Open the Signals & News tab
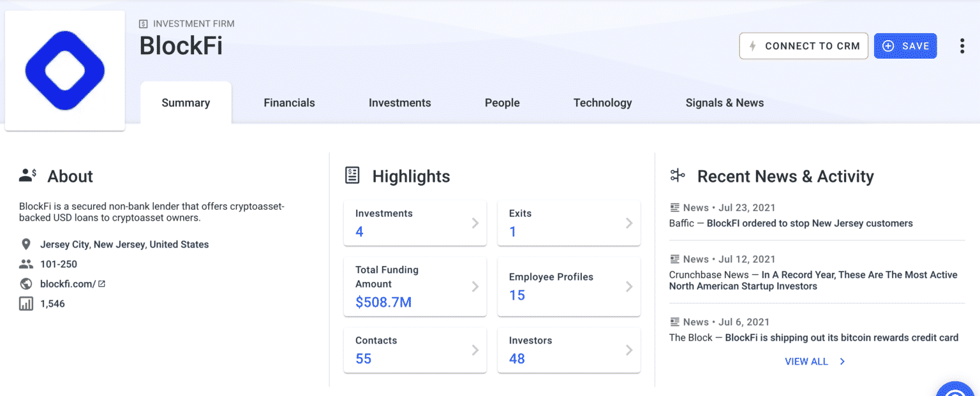 tap(724, 103)
